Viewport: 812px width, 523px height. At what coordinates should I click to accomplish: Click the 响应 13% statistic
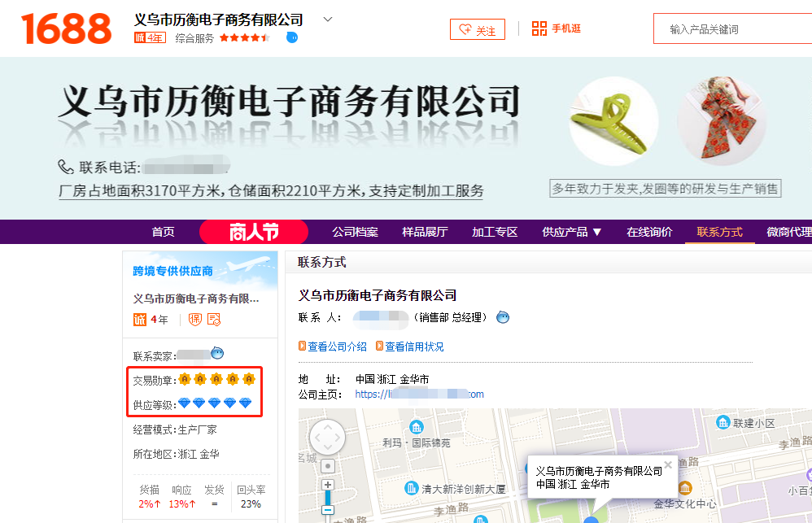(181, 497)
